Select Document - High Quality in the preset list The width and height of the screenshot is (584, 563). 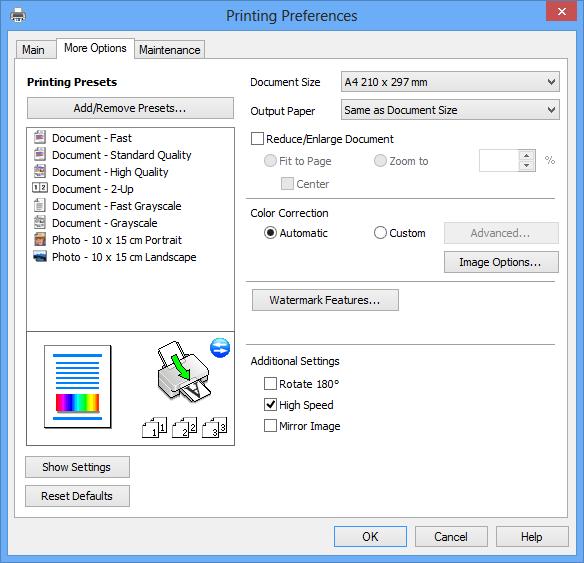[x=110, y=172]
